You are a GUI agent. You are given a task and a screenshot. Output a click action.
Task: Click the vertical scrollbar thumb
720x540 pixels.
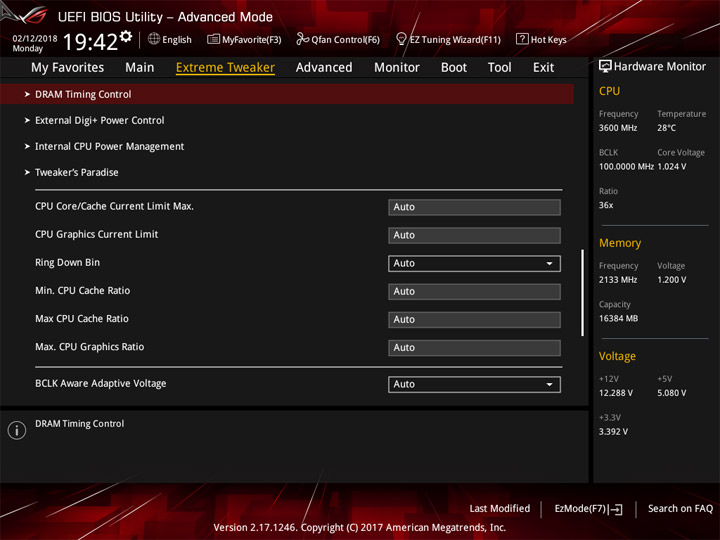583,293
